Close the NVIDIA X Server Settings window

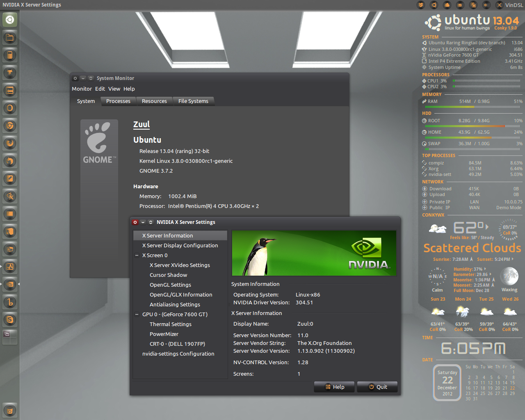[135, 222]
